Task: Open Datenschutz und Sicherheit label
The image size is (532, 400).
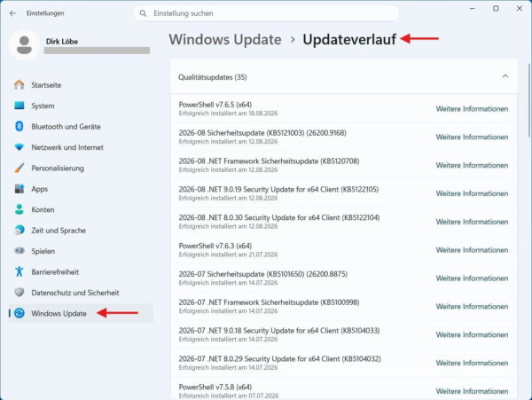Action: [75, 293]
